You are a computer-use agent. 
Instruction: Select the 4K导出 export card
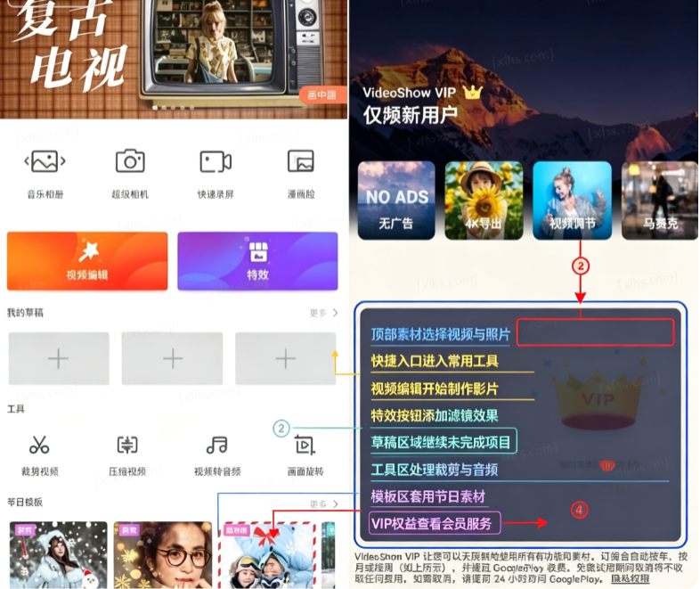[x=484, y=200]
